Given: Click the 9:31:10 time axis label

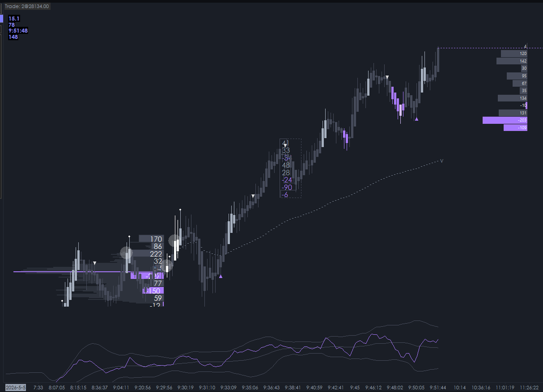Looking at the screenshot, I should (207, 387).
